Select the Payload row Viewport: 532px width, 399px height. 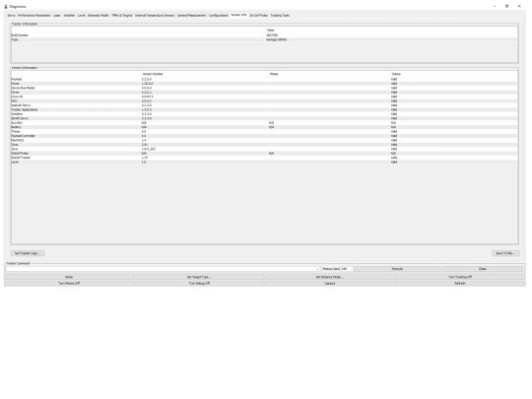(264, 79)
